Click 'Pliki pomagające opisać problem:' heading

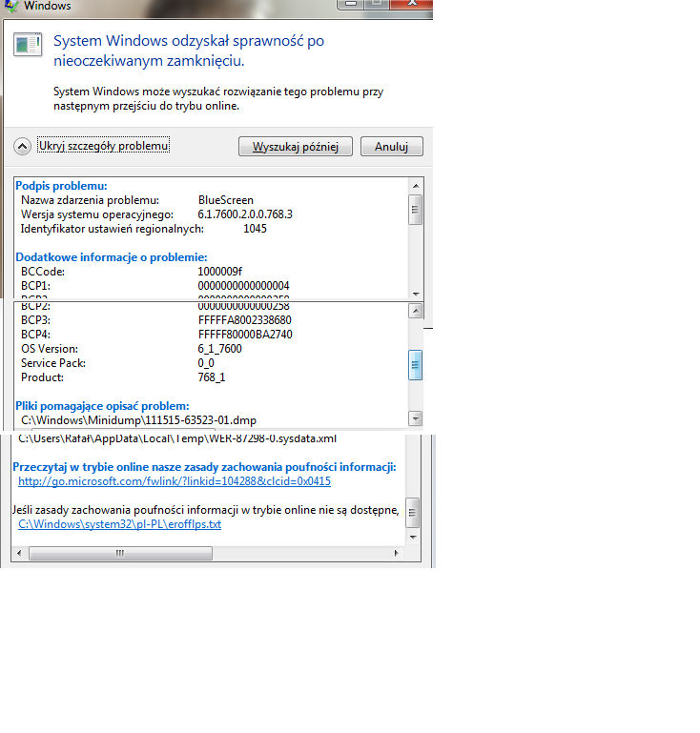pos(102,406)
